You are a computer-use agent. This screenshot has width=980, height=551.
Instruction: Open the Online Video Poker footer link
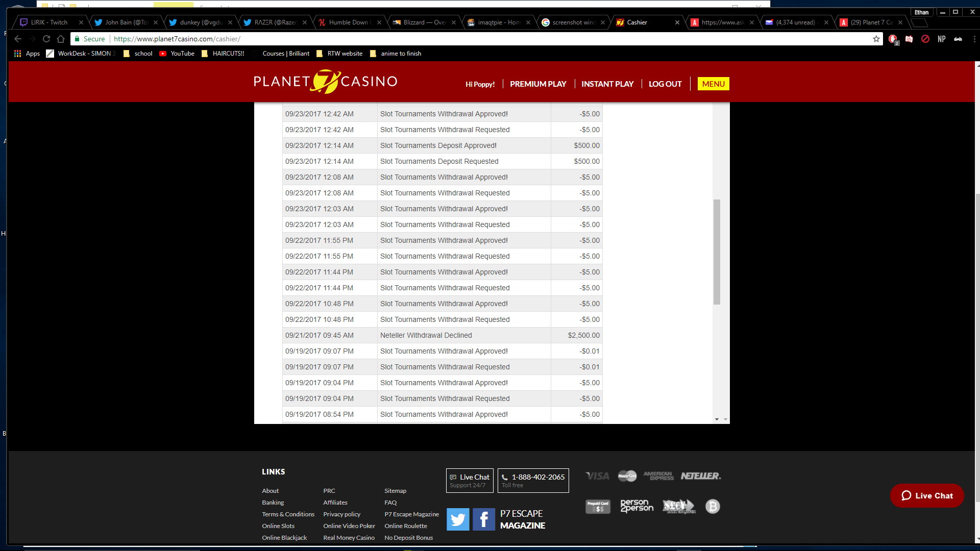click(x=349, y=526)
